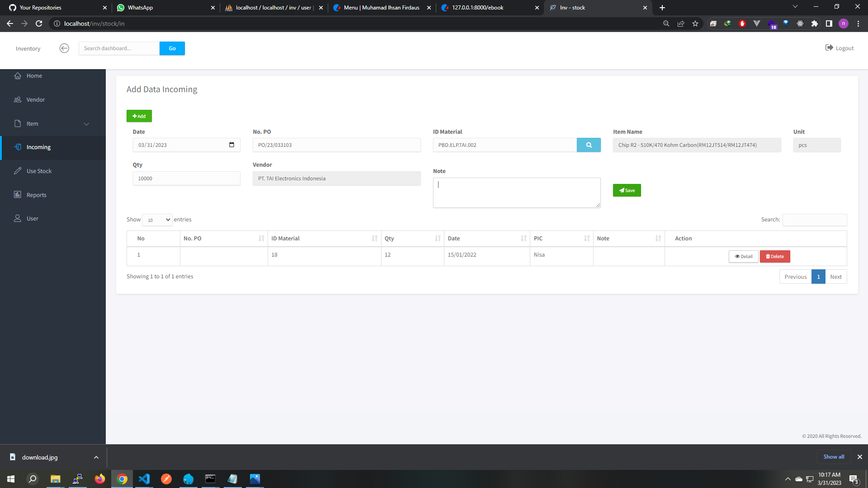Show hidden system tray icons
The image size is (868, 488).
pos(788,479)
